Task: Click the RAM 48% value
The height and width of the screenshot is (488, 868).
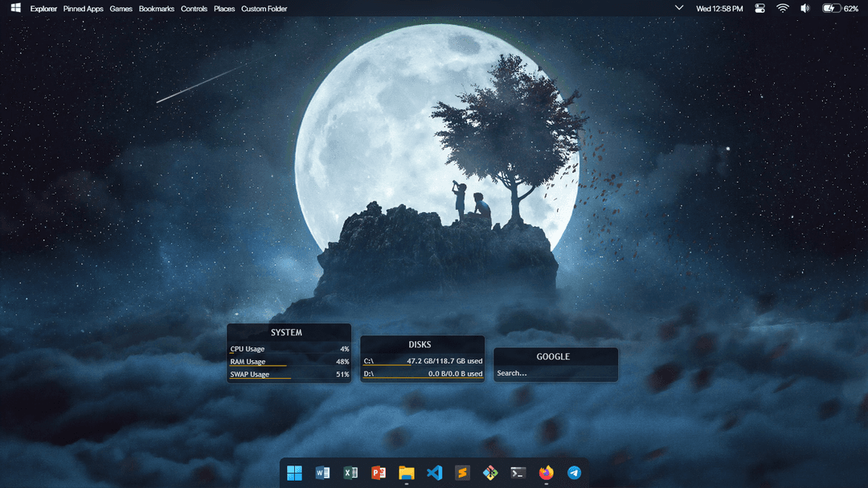Action: click(342, 362)
